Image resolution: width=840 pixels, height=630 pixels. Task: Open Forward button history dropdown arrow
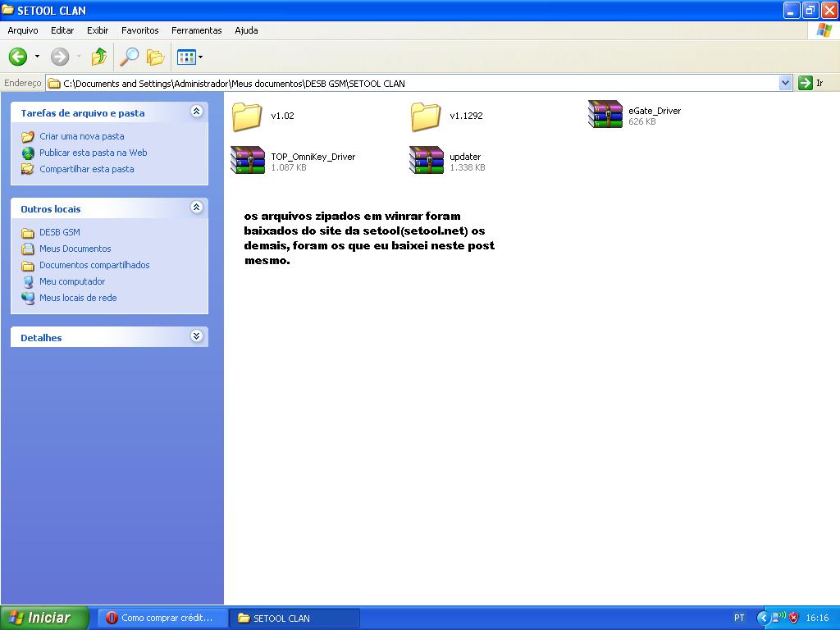pos(79,57)
